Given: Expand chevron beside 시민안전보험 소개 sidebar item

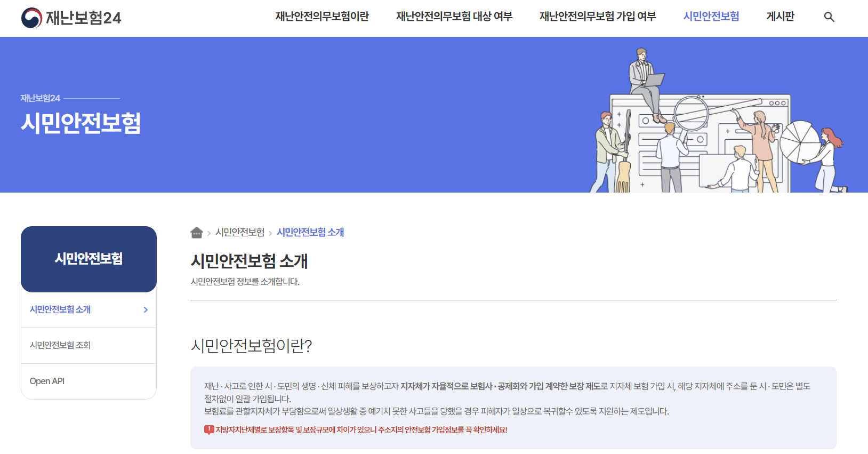Looking at the screenshot, I should 146,310.
